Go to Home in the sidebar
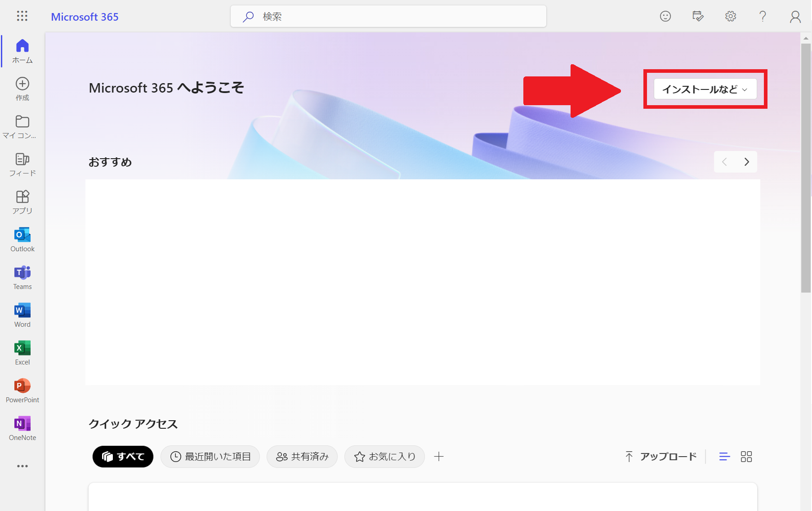The height and width of the screenshot is (511, 812). pos(22,51)
